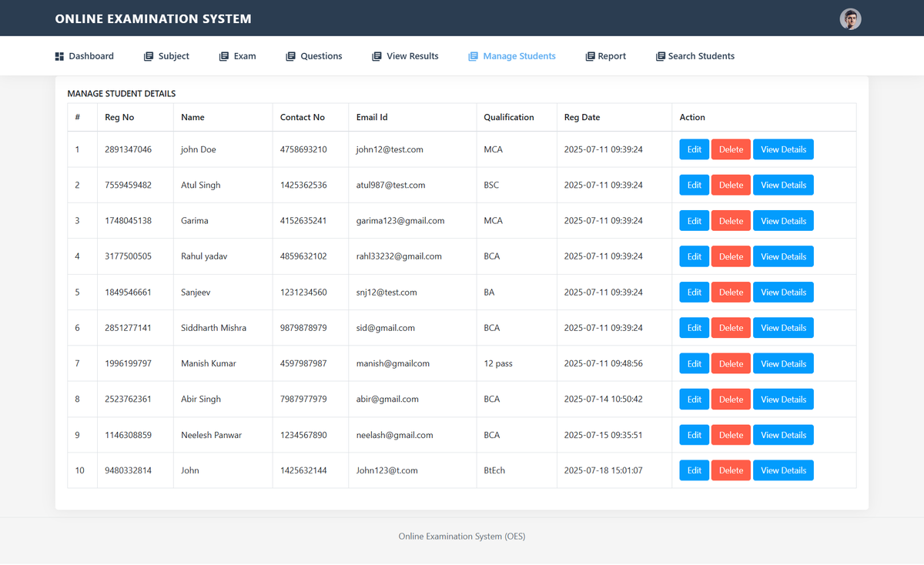Image resolution: width=924 pixels, height=565 pixels.
Task: Open the user profile avatar
Action: [x=850, y=19]
